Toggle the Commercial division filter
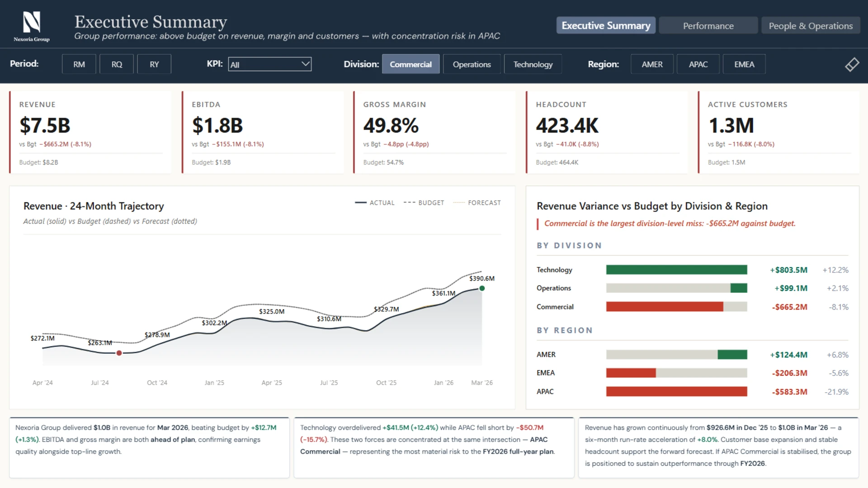 (x=410, y=64)
